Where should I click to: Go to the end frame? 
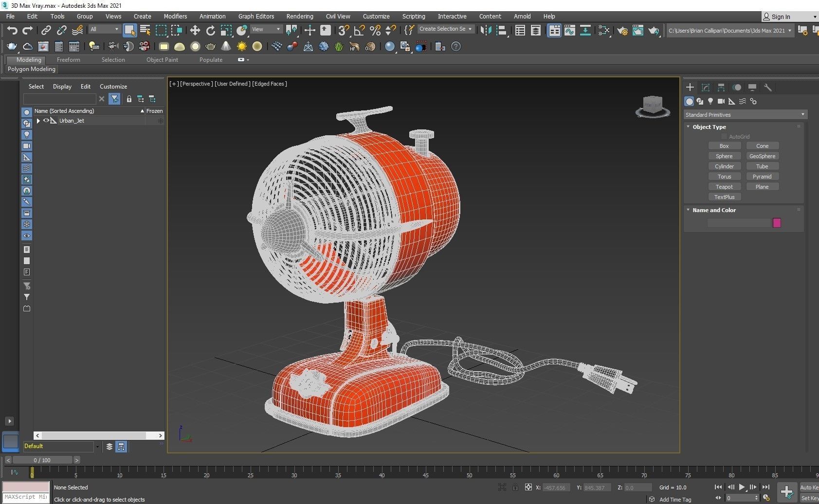click(x=765, y=487)
